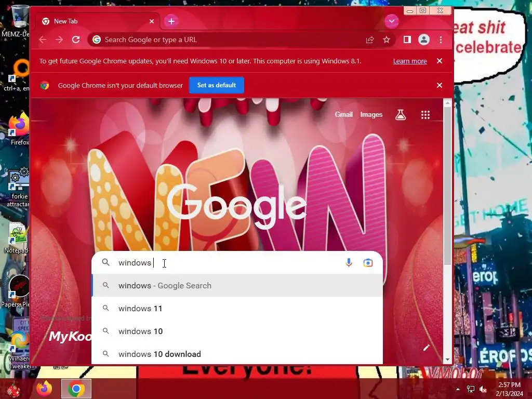Image resolution: width=532 pixels, height=399 pixels.
Task: Open Gmail link
Action: pyautogui.click(x=344, y=115)
